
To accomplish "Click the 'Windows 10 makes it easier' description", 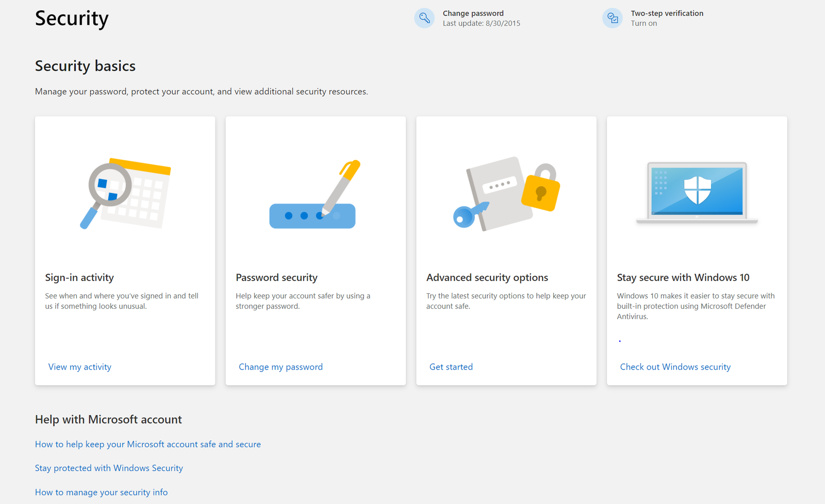I will pyautogui.click(x=696, y=306).
